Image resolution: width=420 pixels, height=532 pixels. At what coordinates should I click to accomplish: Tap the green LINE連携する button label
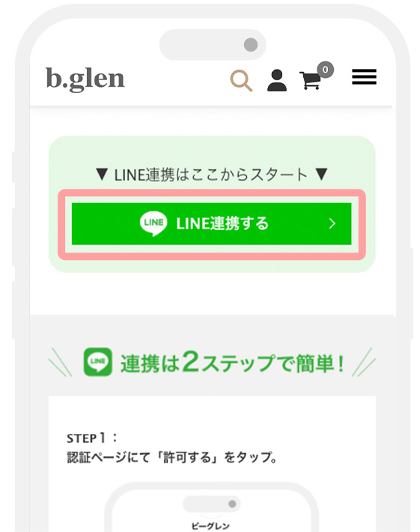tap(222, 223)
